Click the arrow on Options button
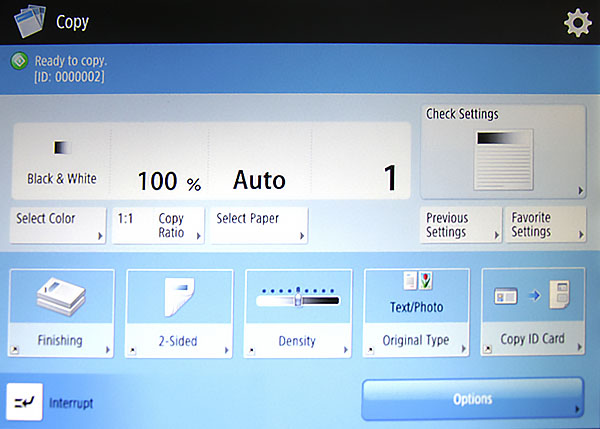 click(x=577, y=410)
